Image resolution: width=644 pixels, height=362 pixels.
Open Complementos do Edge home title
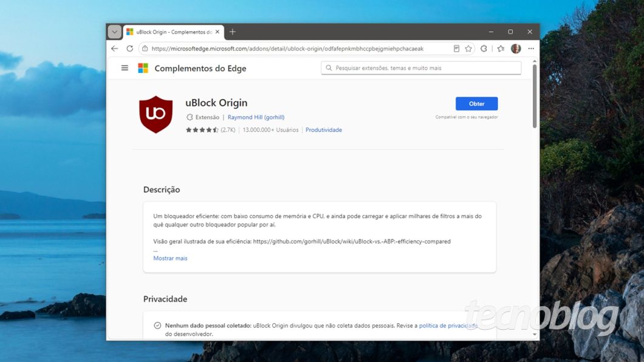(x=200, y=68)
